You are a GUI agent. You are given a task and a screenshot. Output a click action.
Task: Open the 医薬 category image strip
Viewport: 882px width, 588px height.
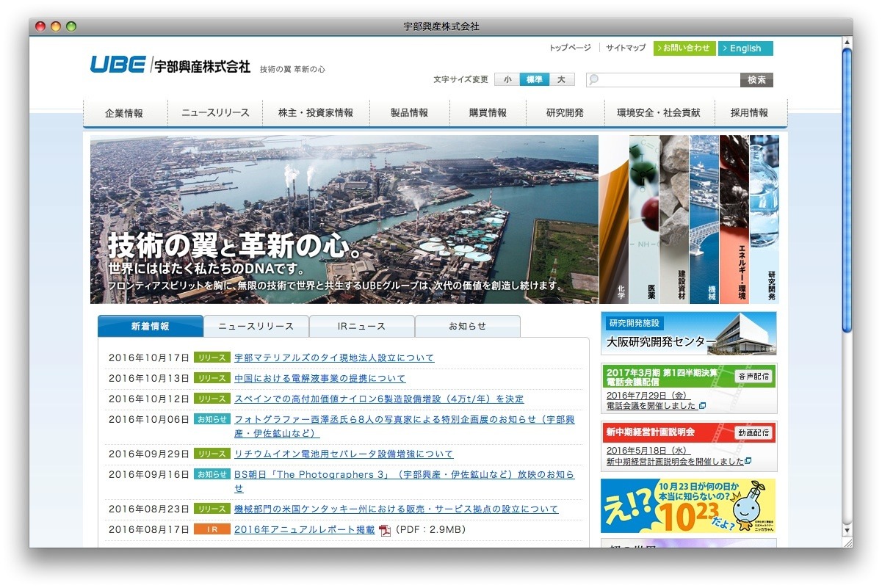point(643,219)
